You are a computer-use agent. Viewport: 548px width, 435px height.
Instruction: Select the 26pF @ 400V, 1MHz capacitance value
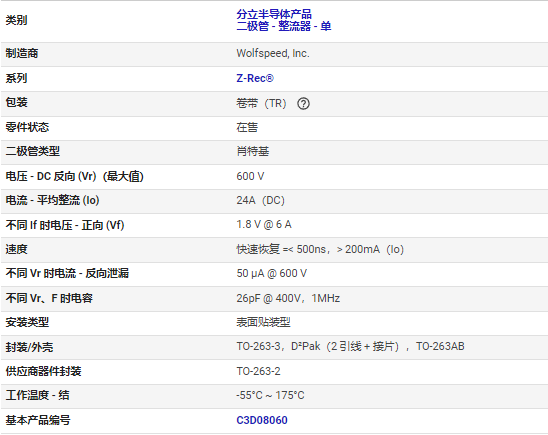(x=288, y=298)
